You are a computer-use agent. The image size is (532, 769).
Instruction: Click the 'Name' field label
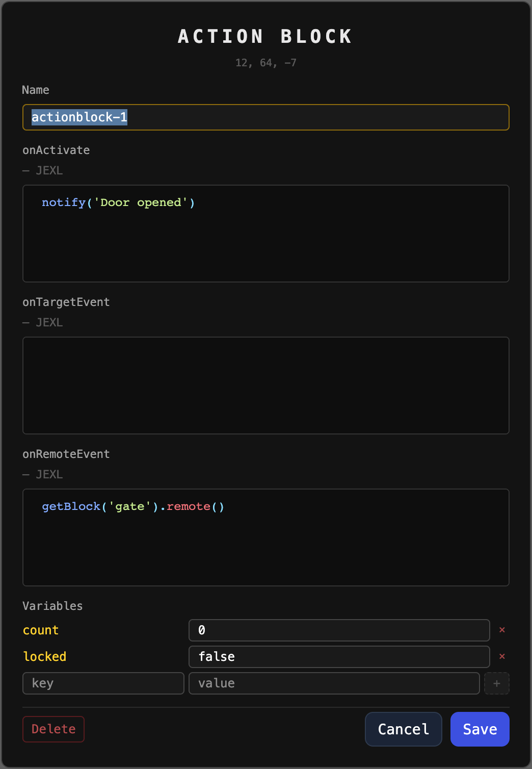[36, 90]
